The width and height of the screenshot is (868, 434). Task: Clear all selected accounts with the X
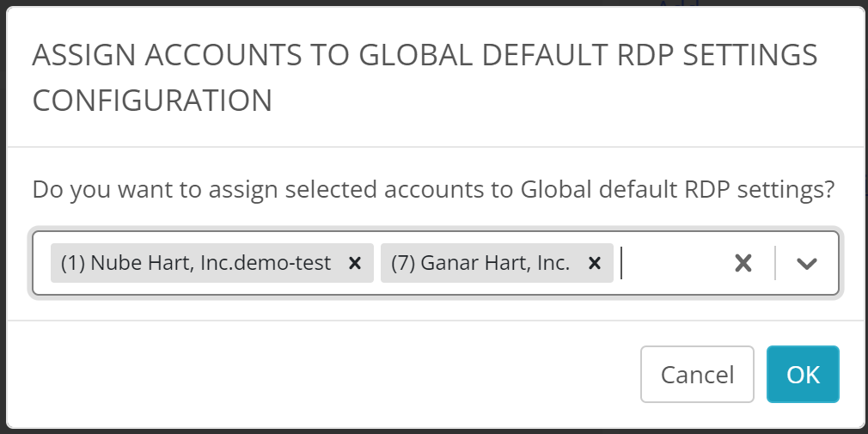pyautogui.click(x=743, y=264)
